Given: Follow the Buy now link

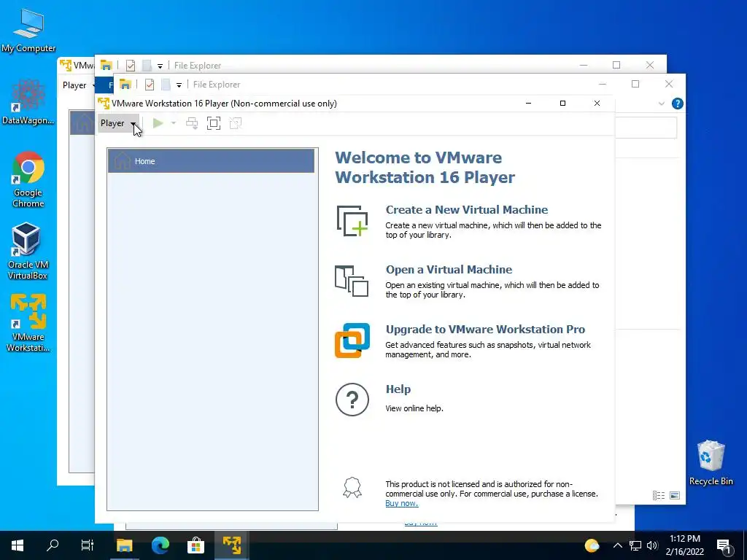Looking at the screenshot, I should click(402, 503).
